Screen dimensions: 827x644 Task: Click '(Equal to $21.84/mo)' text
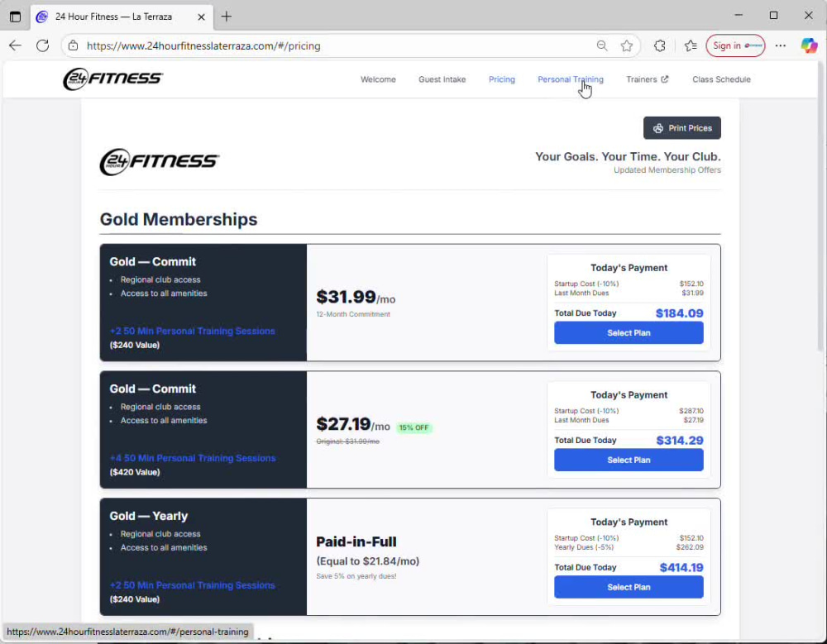pyautogui.click(x=368, y=561)
